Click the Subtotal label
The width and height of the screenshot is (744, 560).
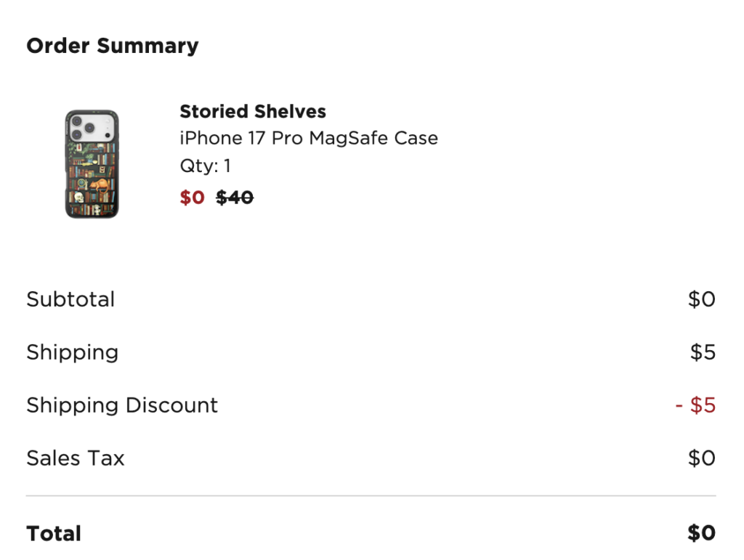[70, 299]
